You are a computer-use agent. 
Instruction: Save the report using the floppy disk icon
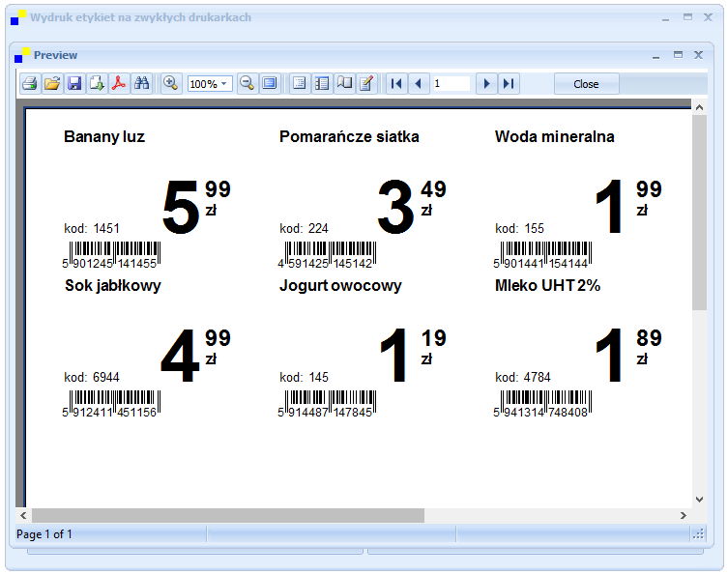tap(74, 84)
